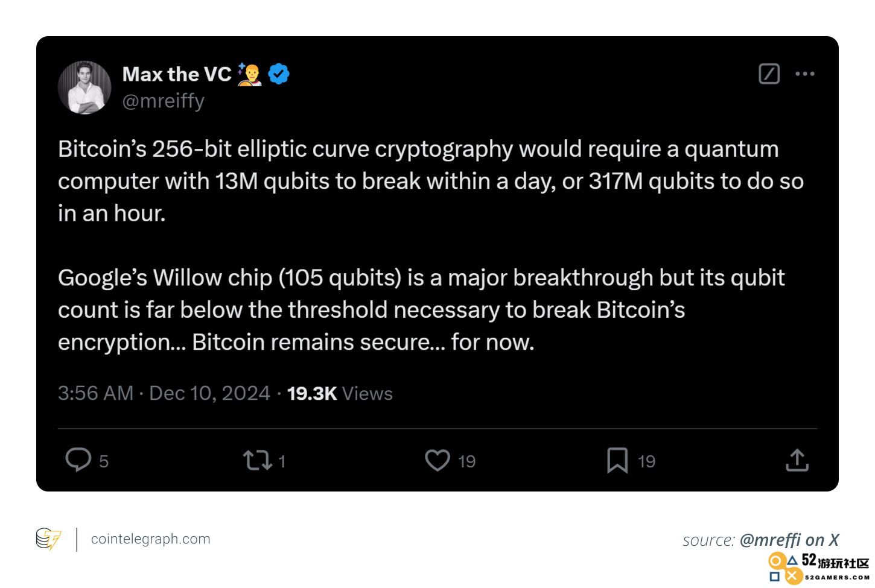Click the @mreffi on X source
875x588 pixels.
[x=789, y=540]
